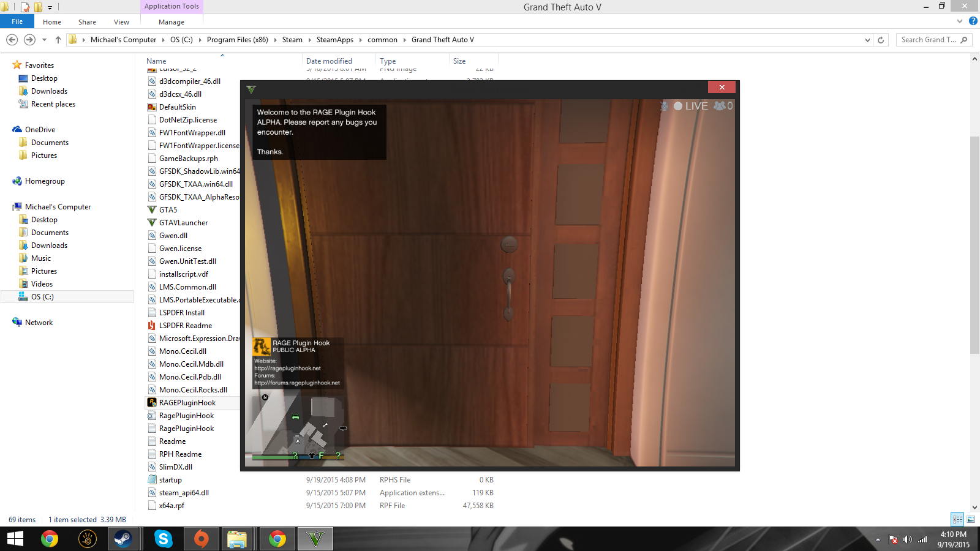Open Network in the navigation pane

tap(39, 323)
